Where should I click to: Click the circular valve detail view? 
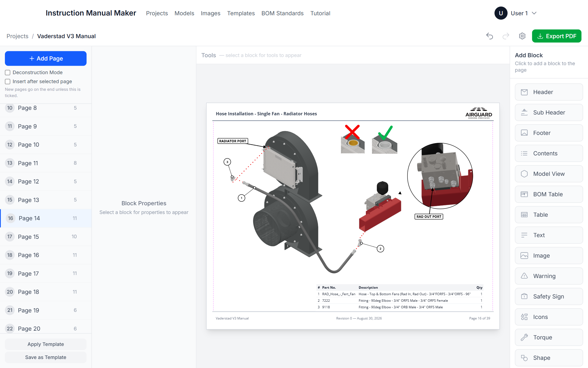(x=440, y=176)
